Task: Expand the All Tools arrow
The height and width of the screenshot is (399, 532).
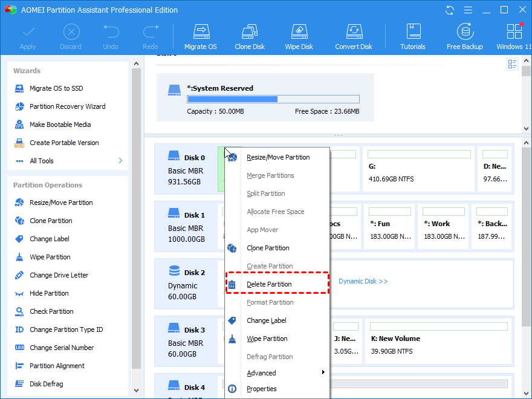Action: click(x=120, y=161)
